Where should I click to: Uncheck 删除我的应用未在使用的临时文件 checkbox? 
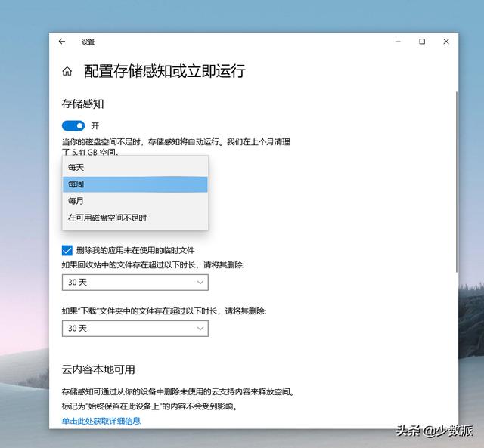pyautogui.click(x=67, y=250)
